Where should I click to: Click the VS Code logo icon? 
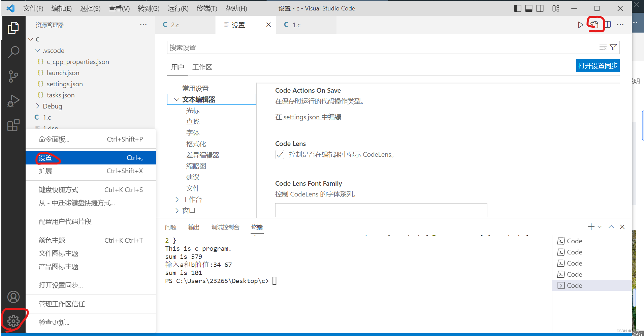click(10, 8)
